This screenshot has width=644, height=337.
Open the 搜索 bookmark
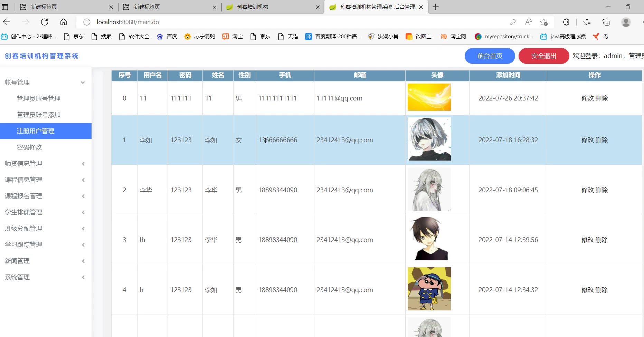101,37
